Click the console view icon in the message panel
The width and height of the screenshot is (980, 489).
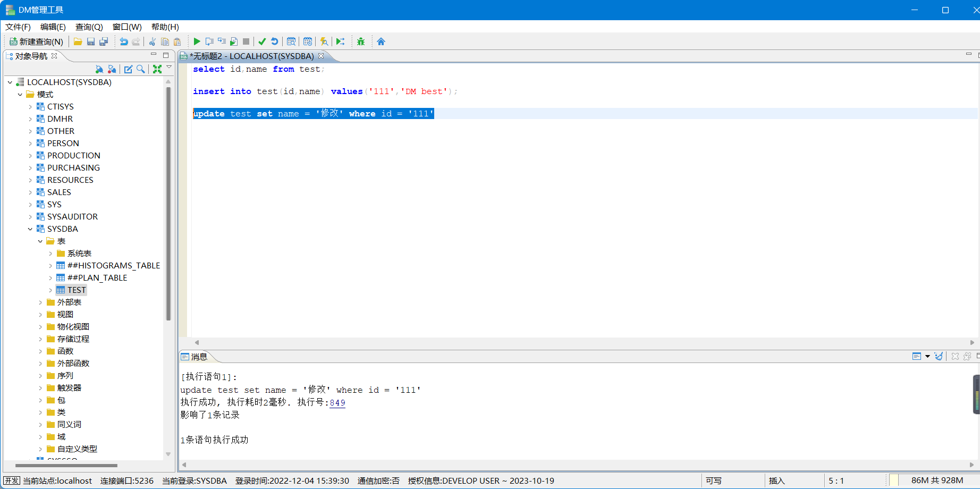point(917,356)
